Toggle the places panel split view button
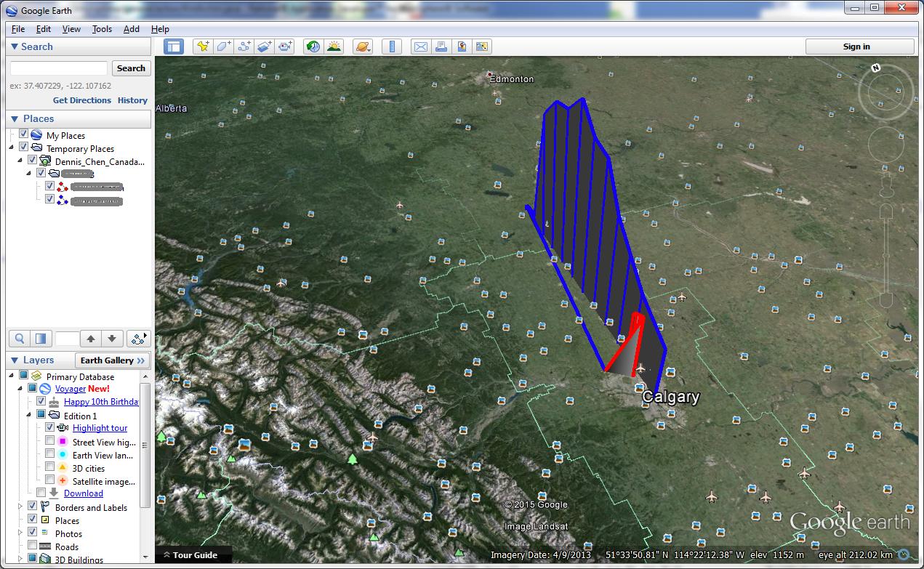Viewport: 924px width, 569px height. pyautogui.click(x=41, y=339)
